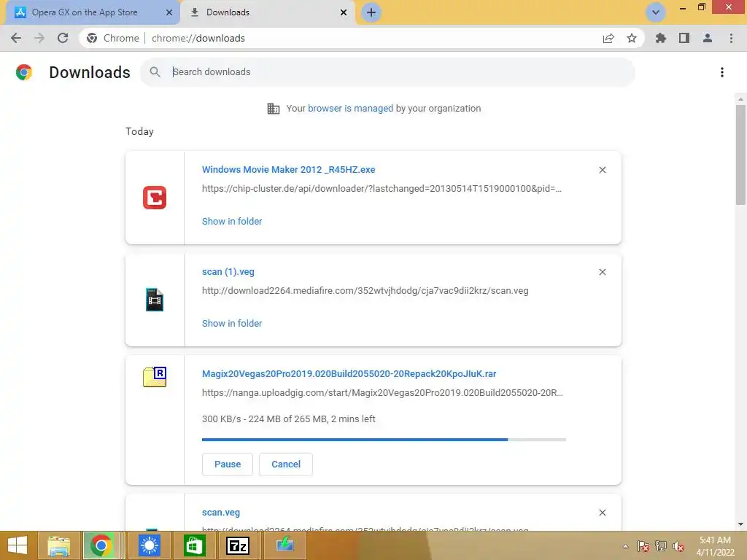Image resolution: width=747 pixels, height=560 pixels.
Task: Open the scan (1).veg file link
Action: pos(228,272)
